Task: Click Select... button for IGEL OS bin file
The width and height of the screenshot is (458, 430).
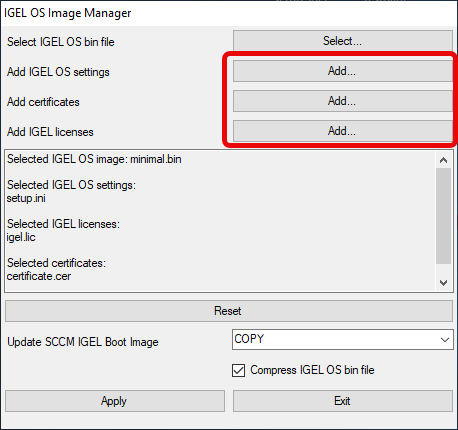Action: pyautogui.click(x=343, y=41)
